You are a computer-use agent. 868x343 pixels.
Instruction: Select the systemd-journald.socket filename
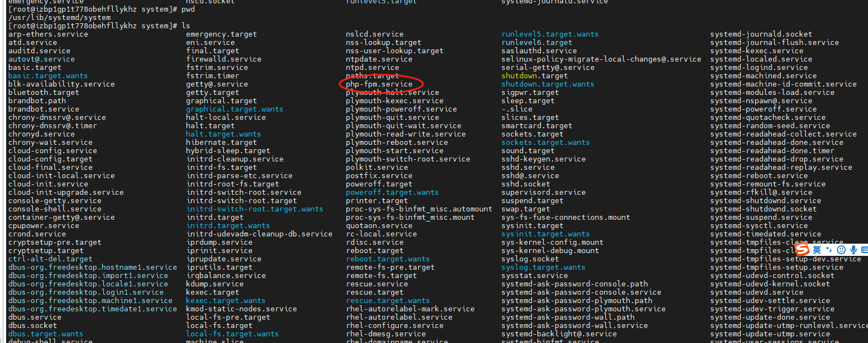pyautogui.click(x=761, y=34)
